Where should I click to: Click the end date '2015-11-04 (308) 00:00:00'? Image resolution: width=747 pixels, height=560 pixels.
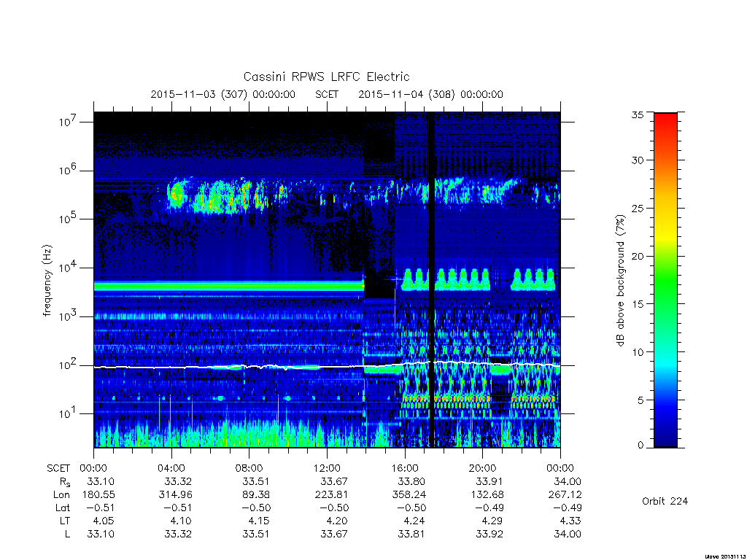tap(430, 94)
